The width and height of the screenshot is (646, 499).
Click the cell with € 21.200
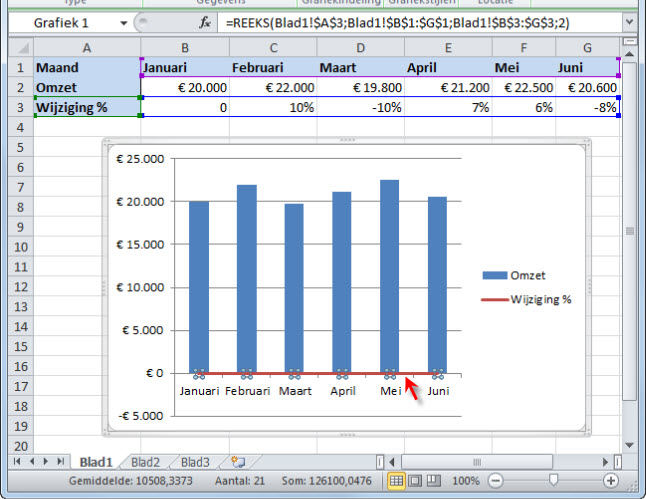click(x=448, y=87)
